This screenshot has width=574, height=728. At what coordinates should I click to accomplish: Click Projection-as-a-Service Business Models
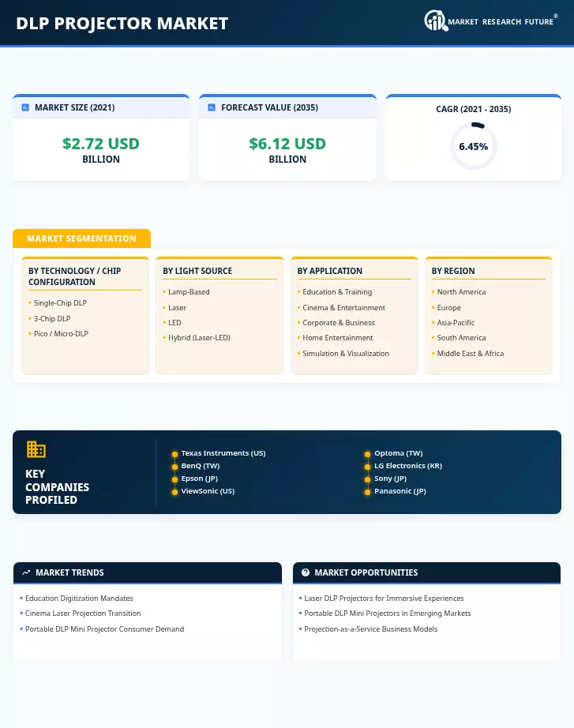370,629
